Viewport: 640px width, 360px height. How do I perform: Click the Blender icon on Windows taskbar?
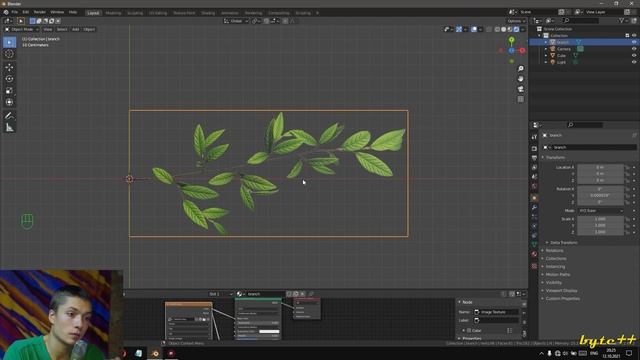[155, 353]
